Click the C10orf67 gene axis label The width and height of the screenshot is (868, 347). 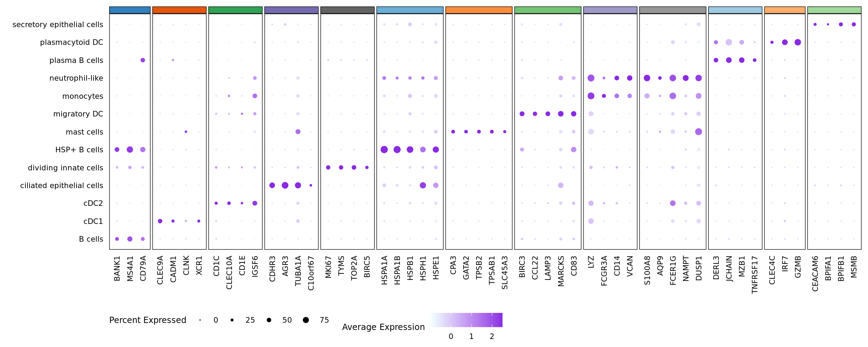pyautogui.click(x=311, y=273)
